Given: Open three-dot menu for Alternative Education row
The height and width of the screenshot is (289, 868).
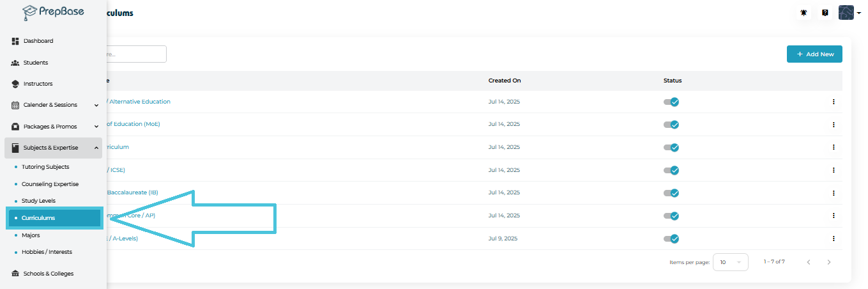Looking at the screenshot, I should [x=834, y=102].
